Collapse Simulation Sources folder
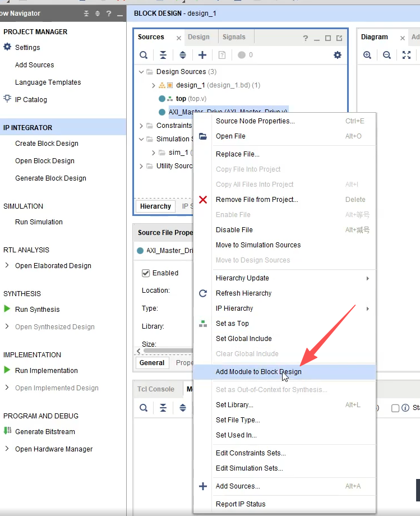Image resolution: width=420 pixels, height=516 pixels. coord(141,139)
